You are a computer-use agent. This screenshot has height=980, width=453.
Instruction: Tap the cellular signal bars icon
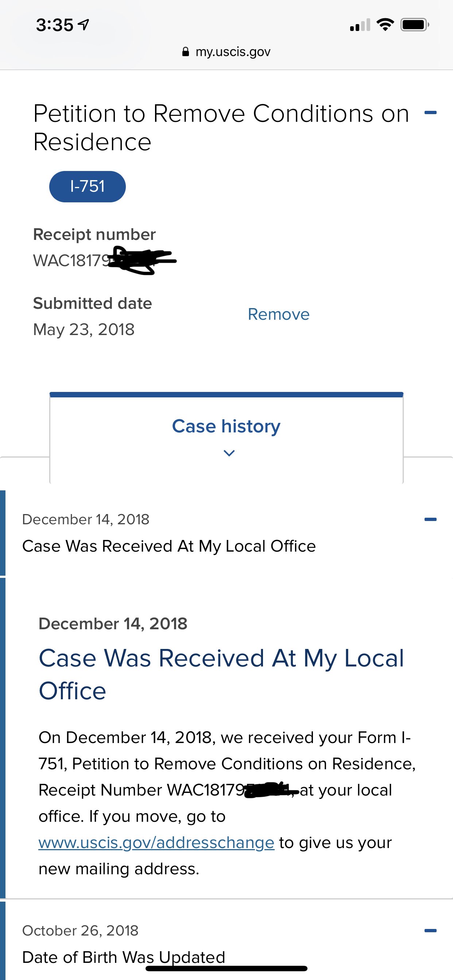360,25
